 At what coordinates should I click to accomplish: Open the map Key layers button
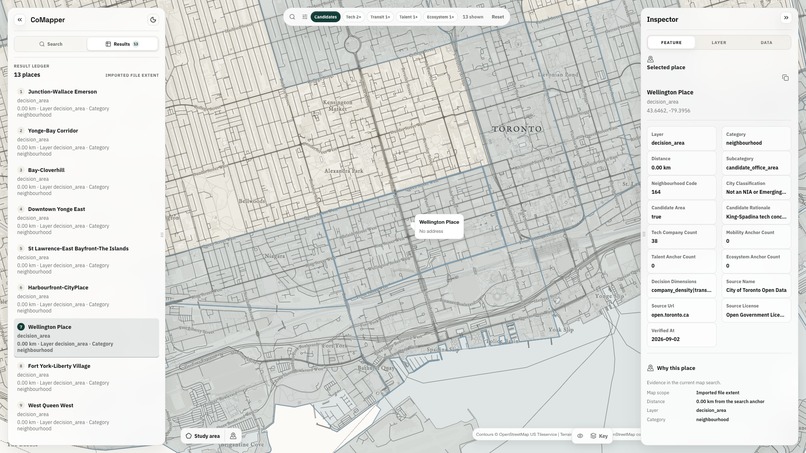[599, 436]
